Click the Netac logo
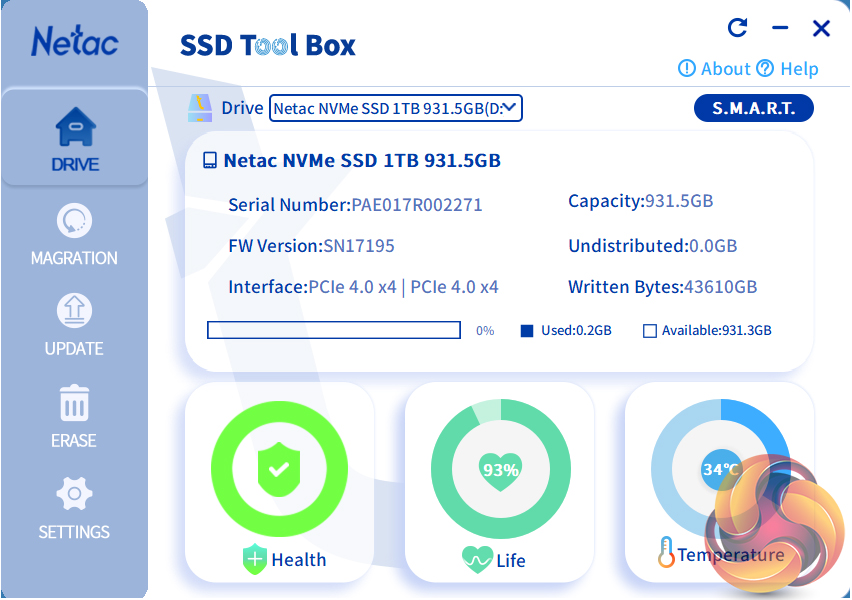This screenshot has height=600, width=852. pyautogui.click(x=74, y=41)
